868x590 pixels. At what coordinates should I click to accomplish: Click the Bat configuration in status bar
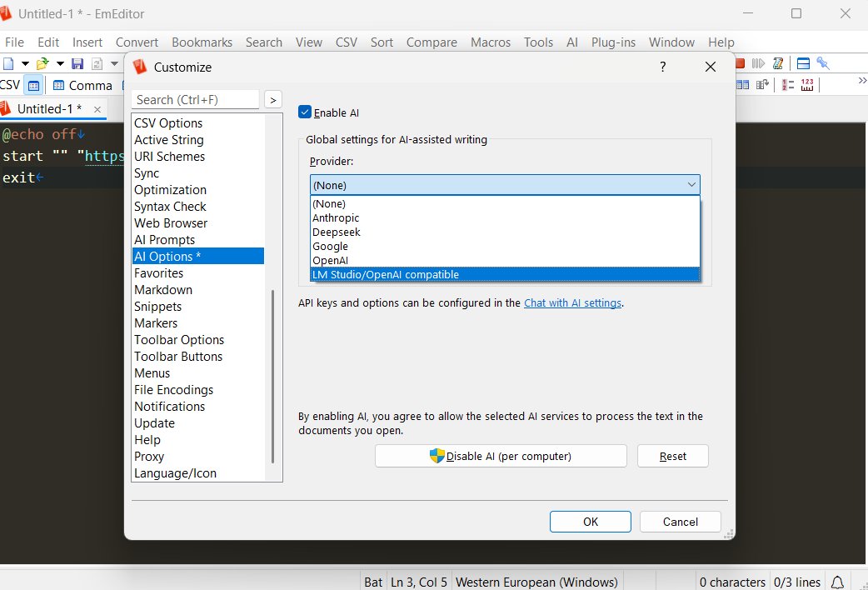tap(373, 582)
